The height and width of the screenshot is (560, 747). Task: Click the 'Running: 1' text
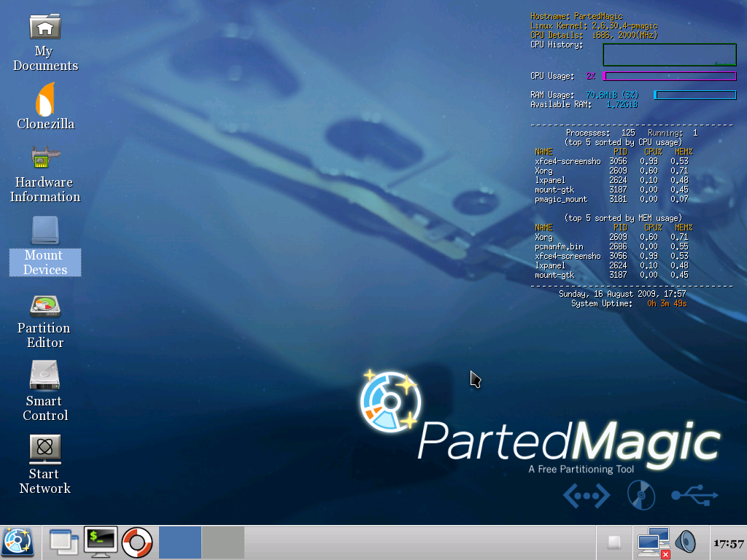point(673,133)
